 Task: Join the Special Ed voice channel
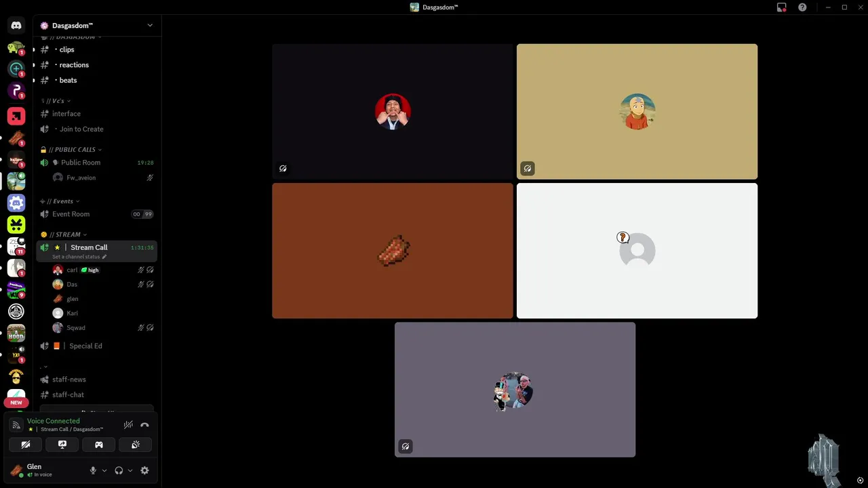[96, 346]
